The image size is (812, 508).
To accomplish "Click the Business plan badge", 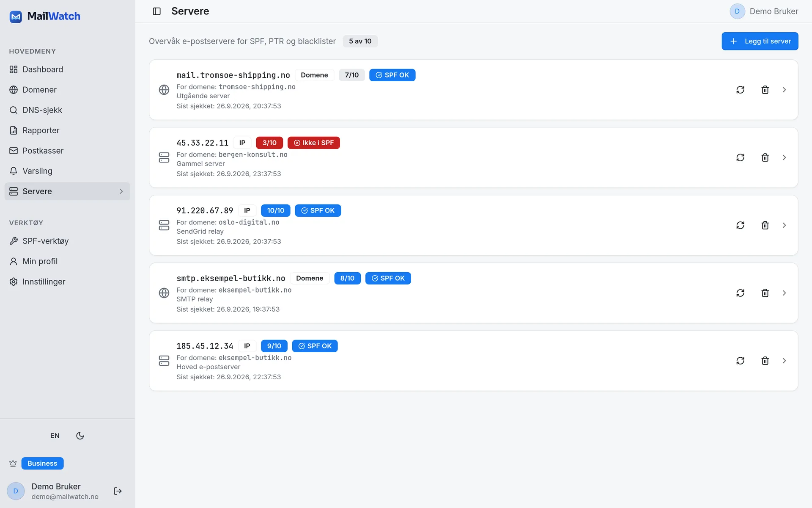I will pos(42,464).
